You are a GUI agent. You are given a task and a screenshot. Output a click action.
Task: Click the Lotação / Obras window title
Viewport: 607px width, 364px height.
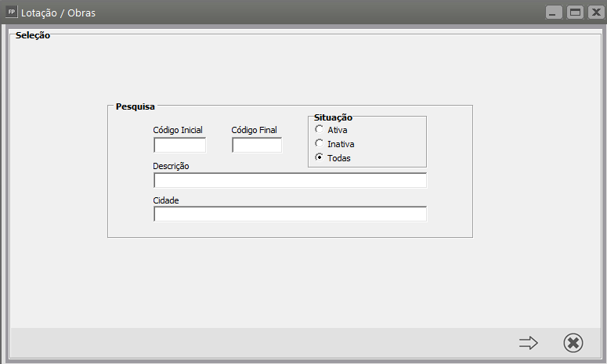click(x=58, y=13)
